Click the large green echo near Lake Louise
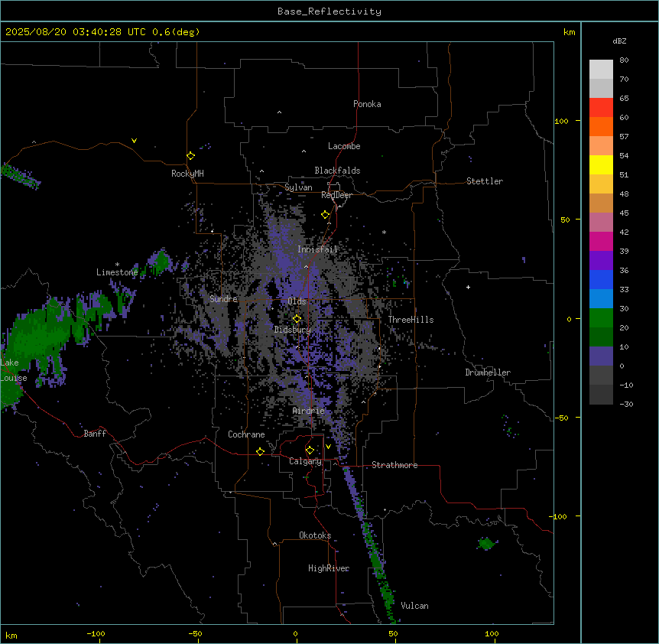Screen dimensions: 659x644 click(x=36, y=337)
